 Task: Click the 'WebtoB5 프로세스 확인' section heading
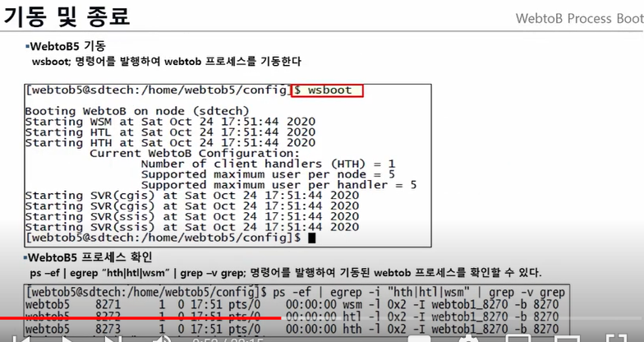point(89,258)
